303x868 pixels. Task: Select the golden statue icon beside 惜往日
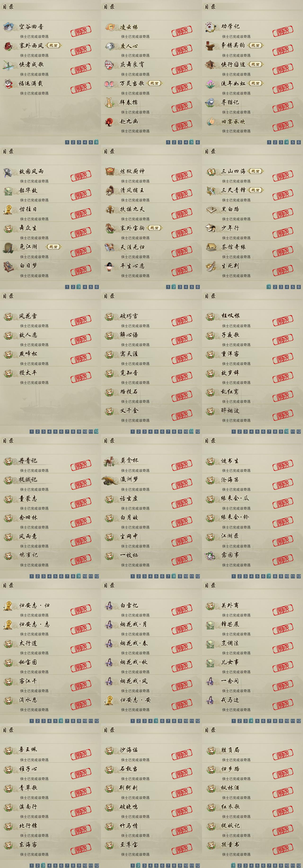tap(8, 209)
